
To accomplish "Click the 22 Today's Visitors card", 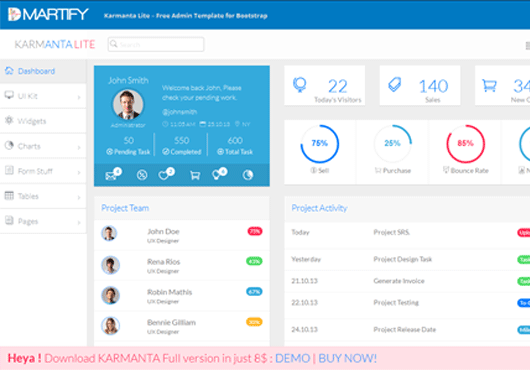I will point(324,85).
